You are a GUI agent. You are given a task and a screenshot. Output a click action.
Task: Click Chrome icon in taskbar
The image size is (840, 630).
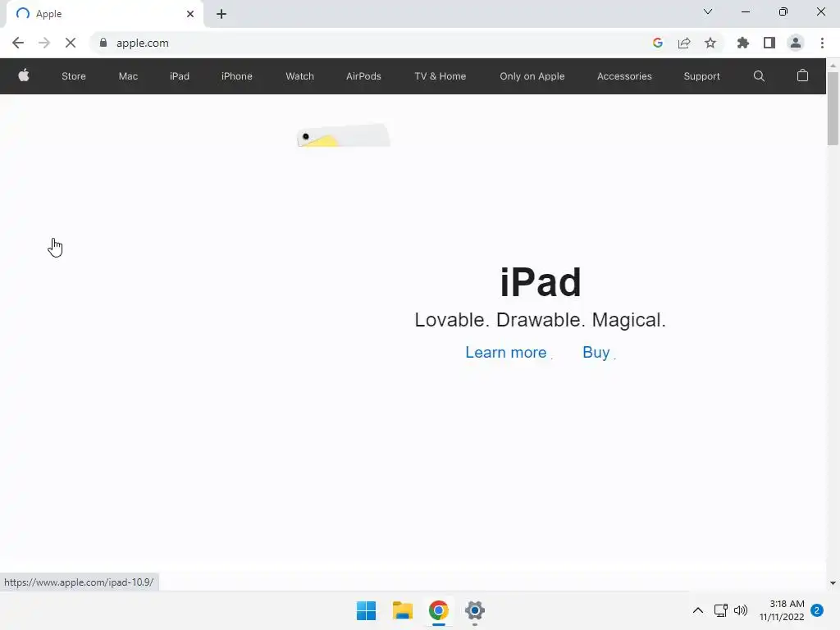click(x=438, y=610)
